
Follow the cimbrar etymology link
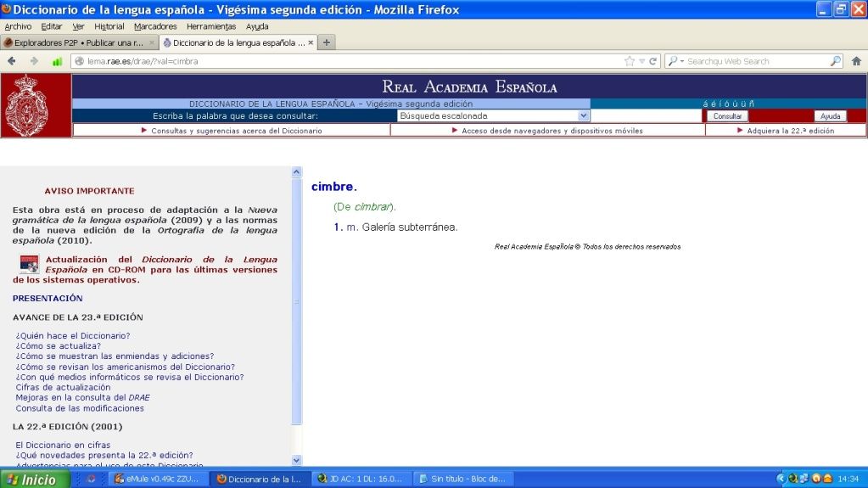[372, 206]
